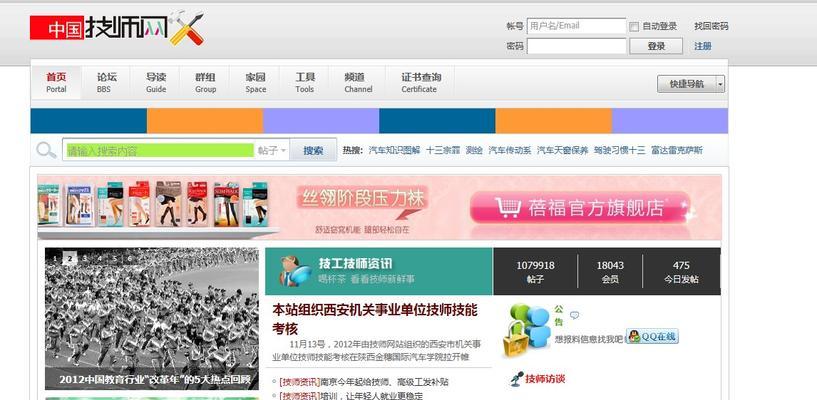817x400 pixels.
Task: Open the 技师访谈 section heading
Action: [x=545, y=379]
